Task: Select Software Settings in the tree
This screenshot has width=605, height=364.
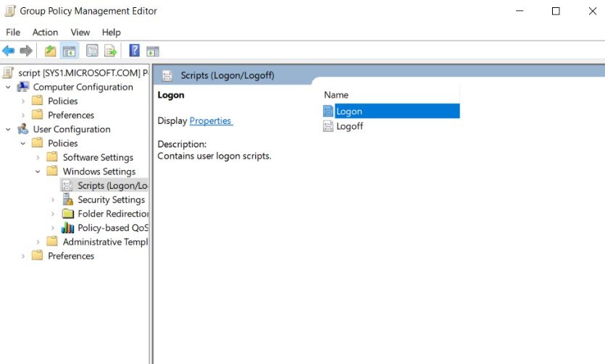Action: click(x=98, y=158)
